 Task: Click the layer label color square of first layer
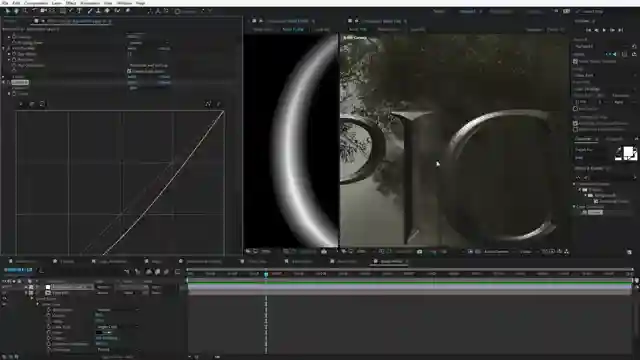pyautogui.click(x=48, y=287)
